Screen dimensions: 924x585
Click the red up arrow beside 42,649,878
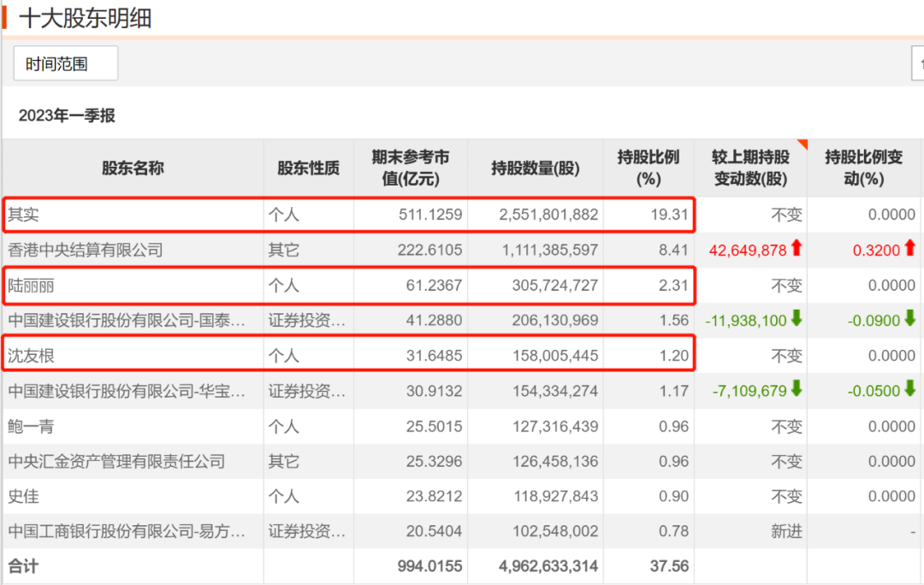tap(797, 248)
